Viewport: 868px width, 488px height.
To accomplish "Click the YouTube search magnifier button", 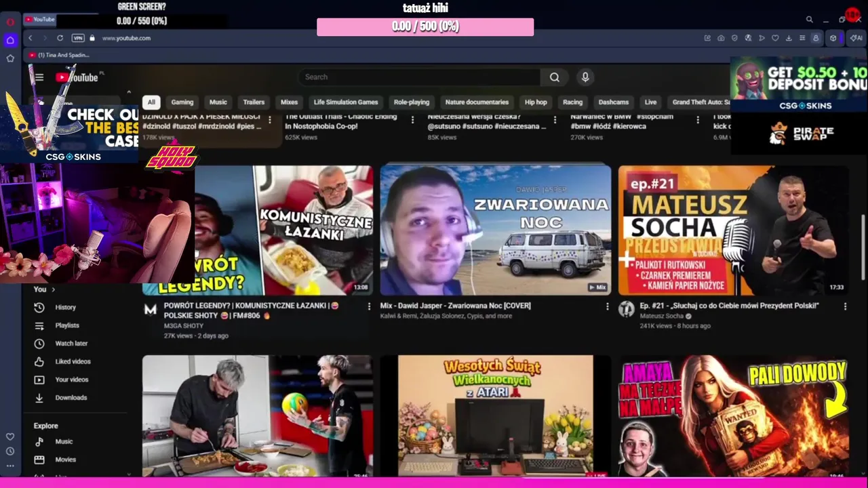I will (555, 77).
